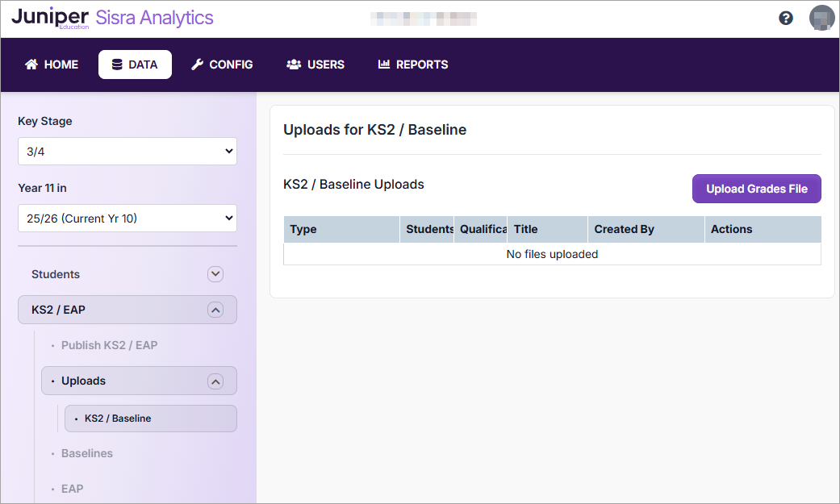Click the user profile avatar
Image resolution: width=840 pixels, height=504 pixels.
click(x=821, y=17)
